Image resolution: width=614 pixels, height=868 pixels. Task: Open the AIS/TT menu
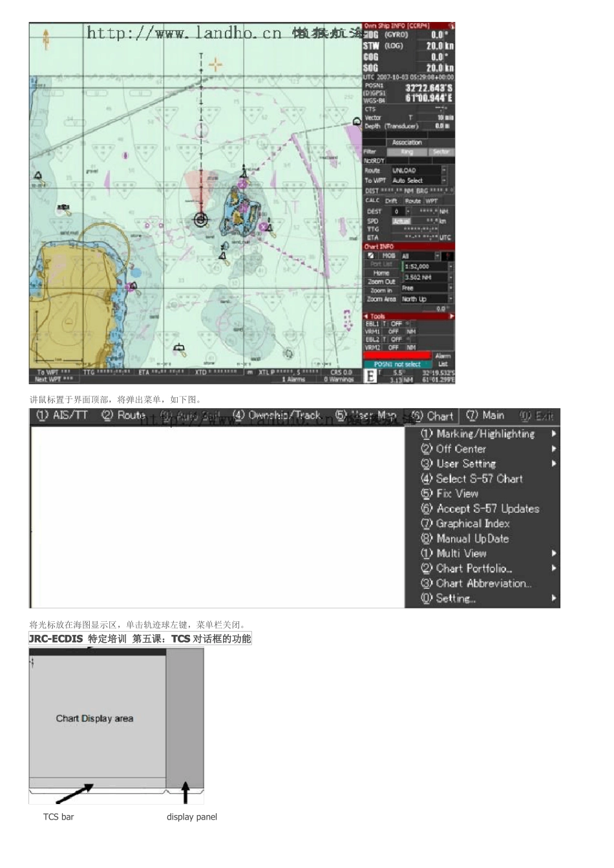pyautogui.click(x=62, y=415)
